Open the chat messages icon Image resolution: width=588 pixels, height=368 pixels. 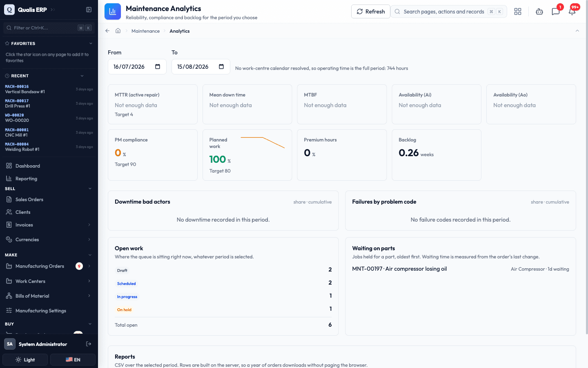tap(555, 11)
